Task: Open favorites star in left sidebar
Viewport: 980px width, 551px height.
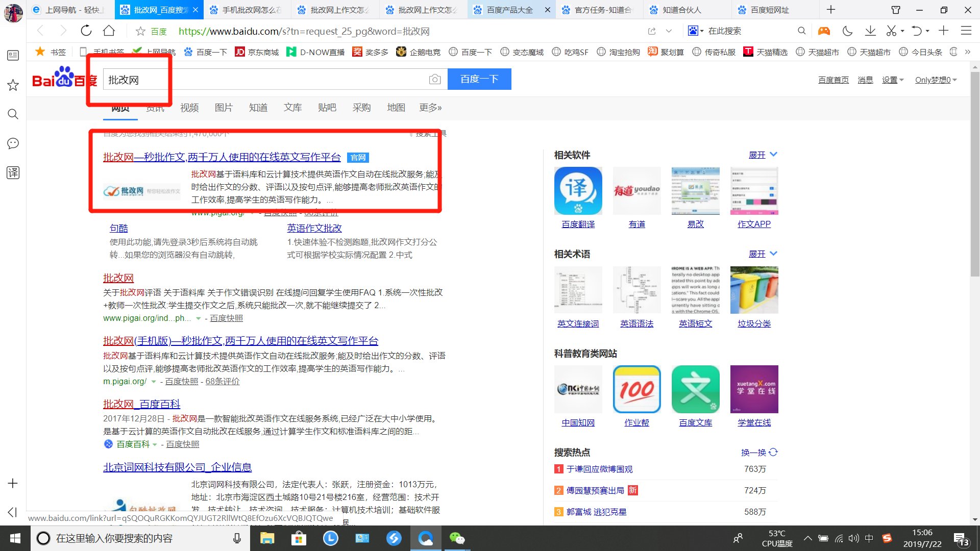Action: 13,85
